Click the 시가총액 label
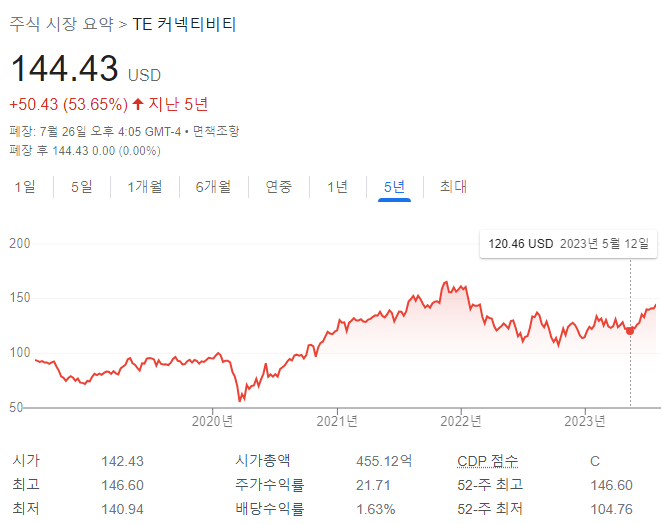 coord(263,461)
